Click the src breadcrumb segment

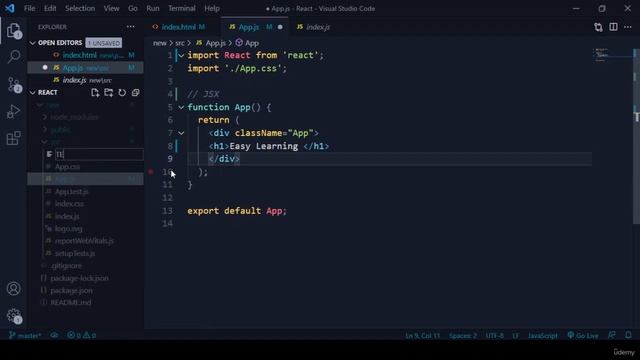(x=180, y=43)
